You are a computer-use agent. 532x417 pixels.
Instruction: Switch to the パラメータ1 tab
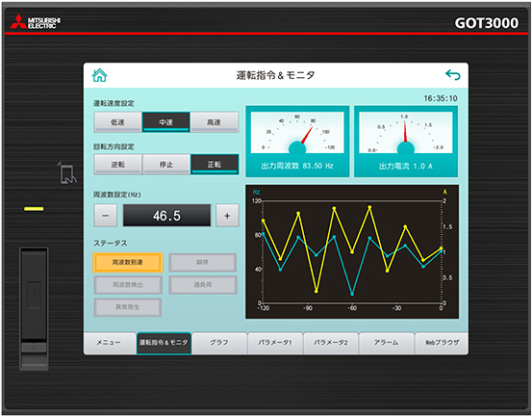tap(275, 343)
